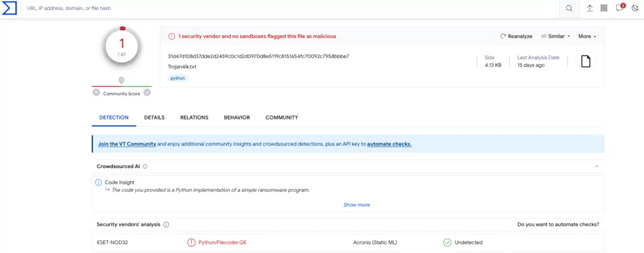This screenshot has width=644, height=253.
Task: Click the Join the VT Community link
Action: coord(127,144)
